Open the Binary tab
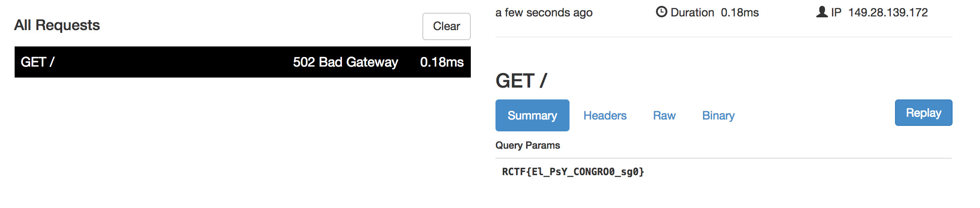This screenshot has height=208, width=980. [x=718, y=115]
